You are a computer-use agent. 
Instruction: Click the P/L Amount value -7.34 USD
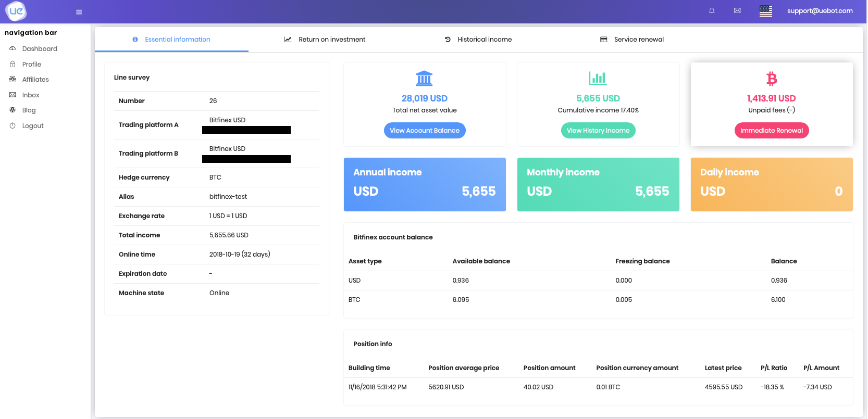(817, 387)
